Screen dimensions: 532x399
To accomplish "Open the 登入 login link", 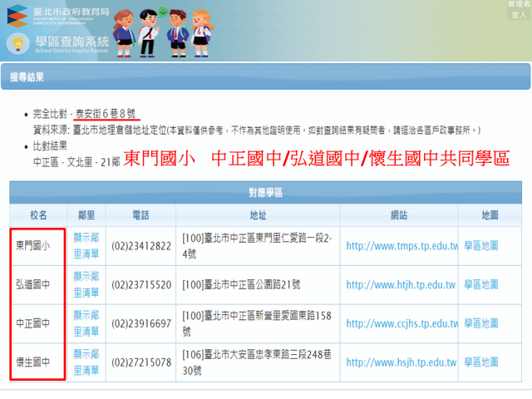I will click(x=519, y=15).
